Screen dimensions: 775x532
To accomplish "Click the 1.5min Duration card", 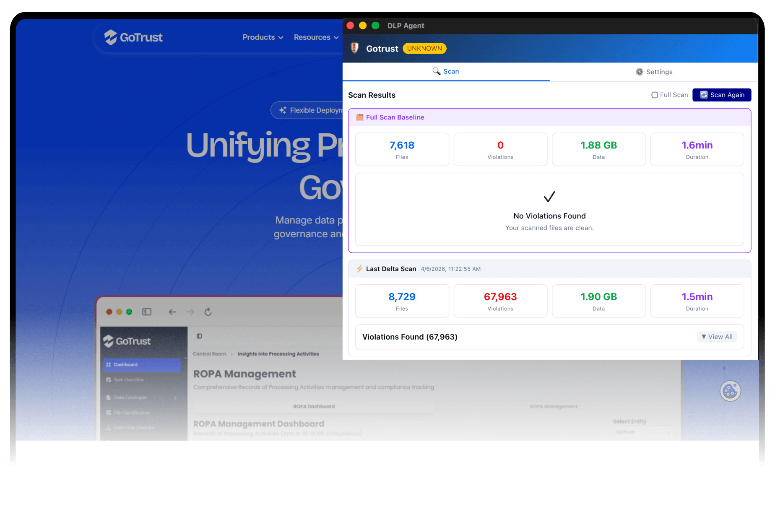I will click(x=697, y=301).
